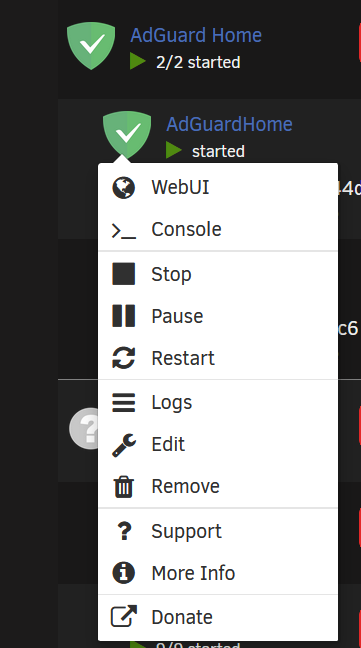Open the AdGuardHome container name link
361x648 pixels.
pos(229,124)
